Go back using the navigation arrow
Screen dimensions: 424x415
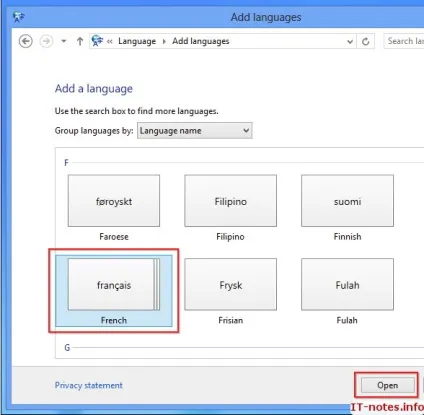[26, 42]
